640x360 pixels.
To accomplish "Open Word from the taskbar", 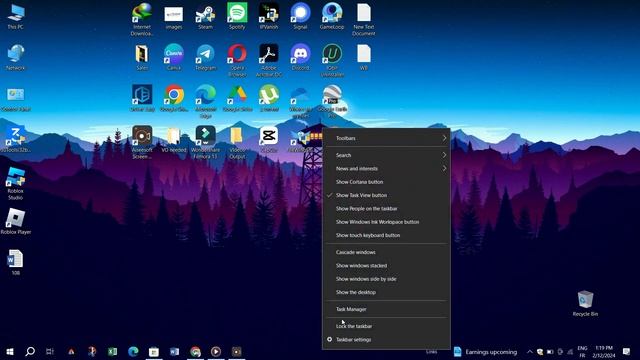I will 174,351.
